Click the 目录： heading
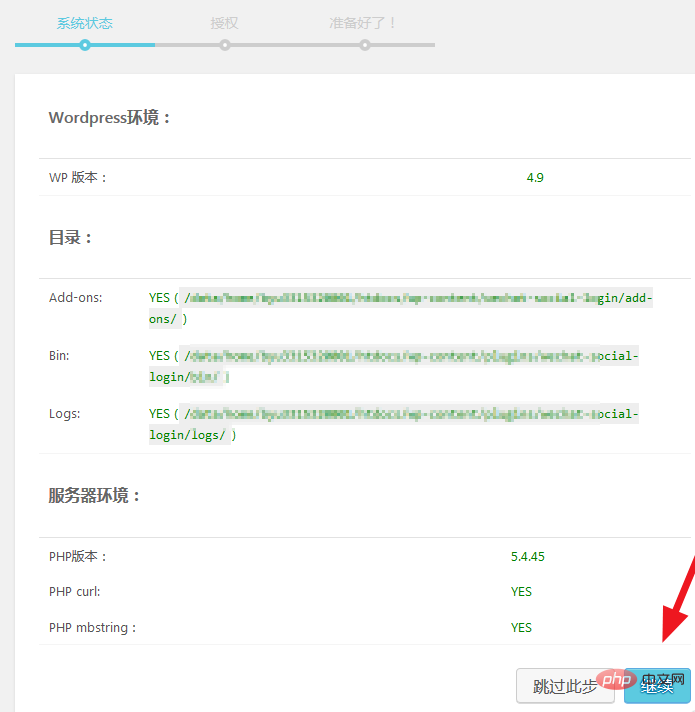Screen dimensions: 695x712 [71, 237]
